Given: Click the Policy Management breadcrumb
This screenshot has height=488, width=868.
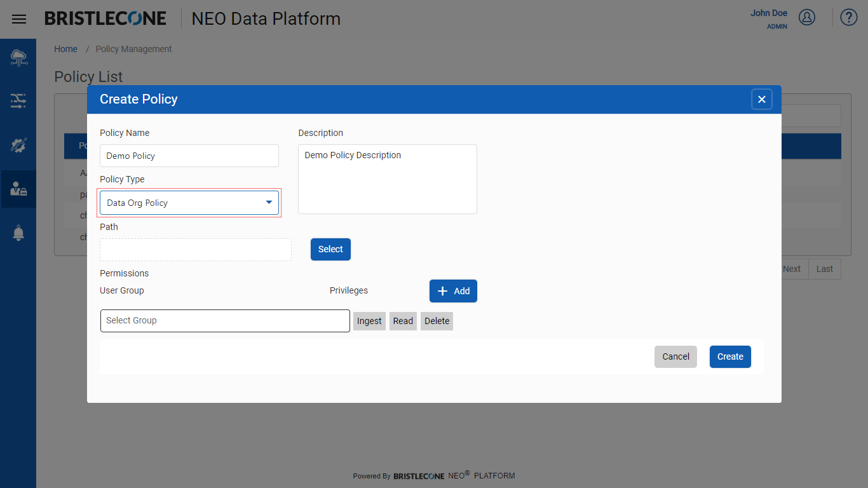Looking at the screenshot, I should [133, 49].
